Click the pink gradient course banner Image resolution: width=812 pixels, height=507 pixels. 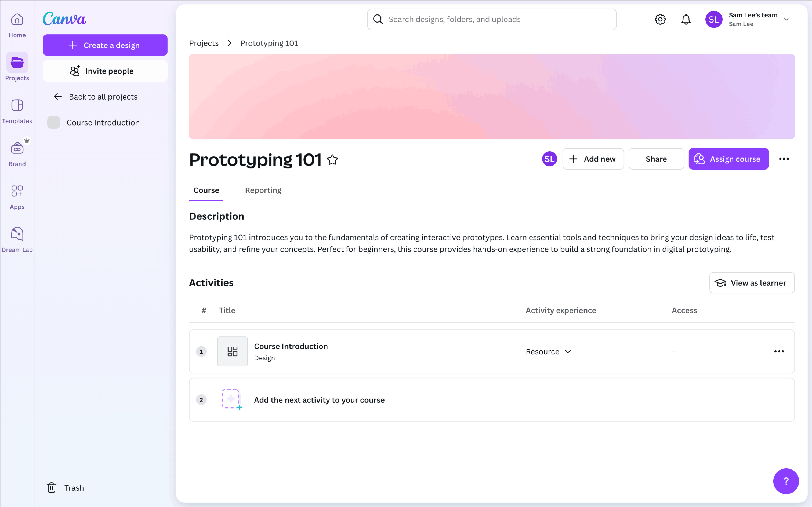click(492, 97)
